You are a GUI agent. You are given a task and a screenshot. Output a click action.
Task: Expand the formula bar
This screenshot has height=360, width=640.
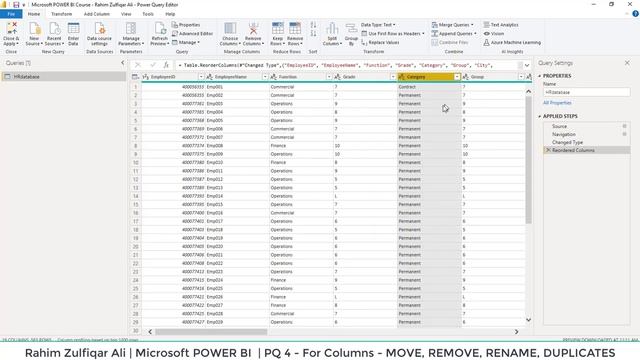pyautogui.click(x=527, y=65)
